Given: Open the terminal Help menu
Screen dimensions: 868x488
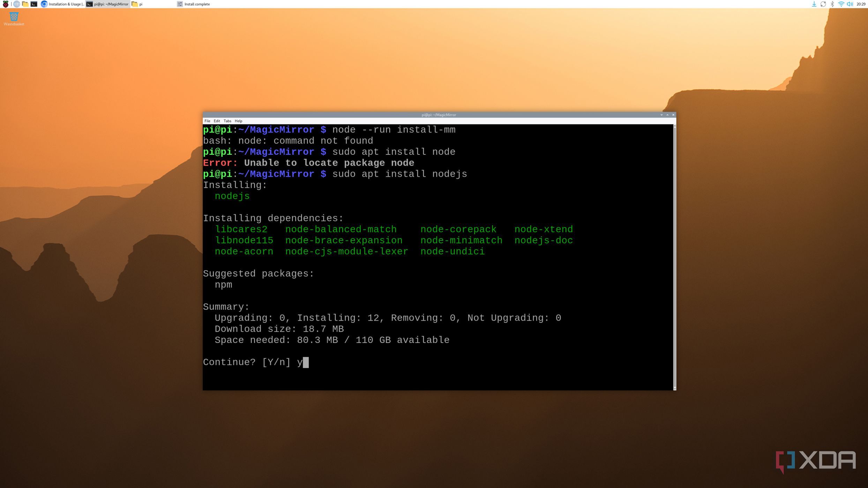Looking at the screenshot, I should point(238,121).
